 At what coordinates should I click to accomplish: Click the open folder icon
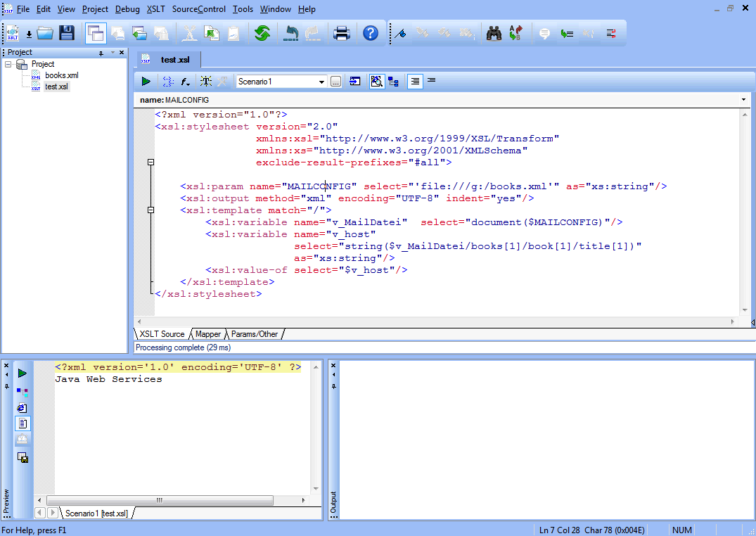pyautogui.click(x=45, y=33)
